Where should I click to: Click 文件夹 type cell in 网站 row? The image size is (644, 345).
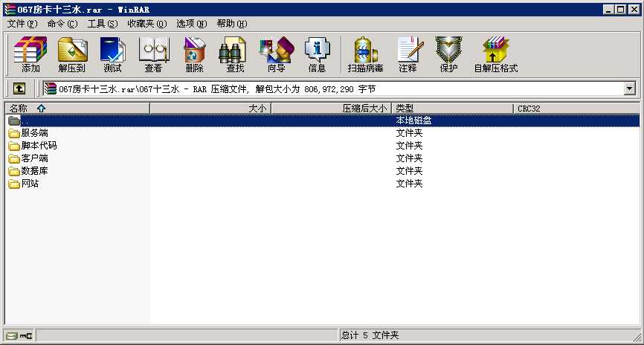[409, 184]
